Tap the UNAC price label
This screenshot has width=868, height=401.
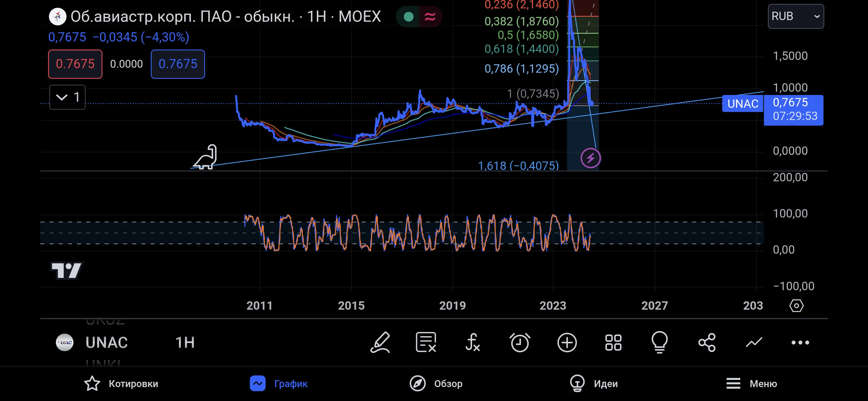point(743,104)
